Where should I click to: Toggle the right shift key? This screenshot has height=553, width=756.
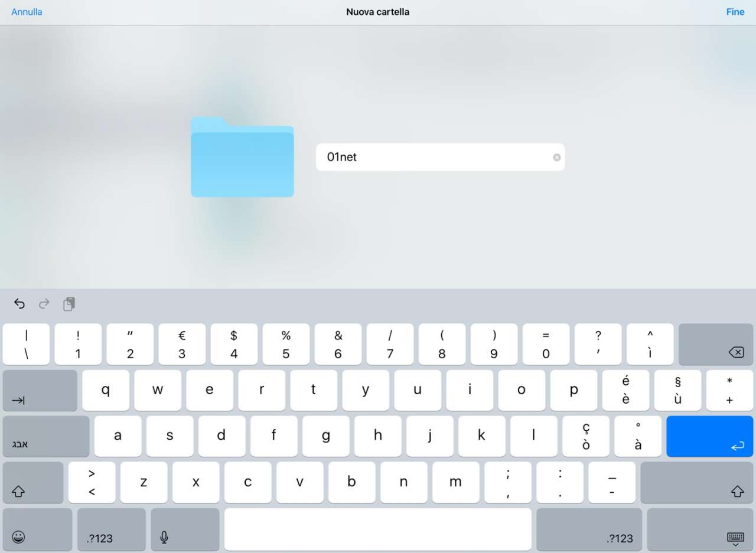697,482
